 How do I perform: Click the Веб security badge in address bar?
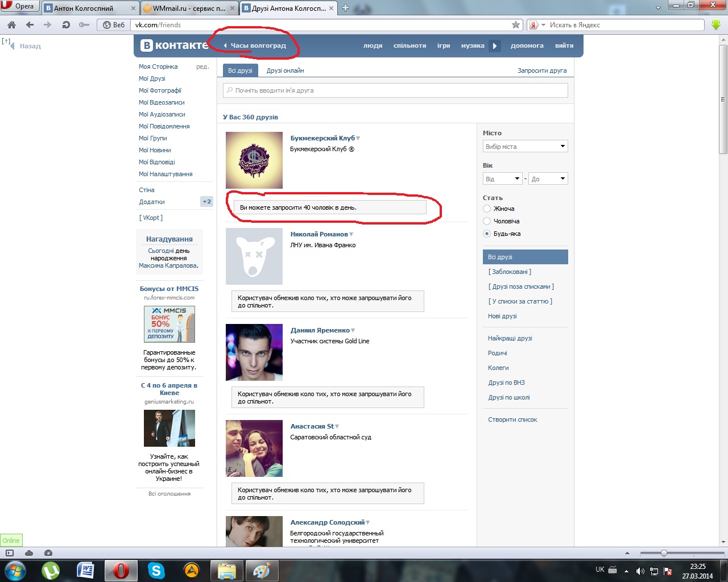pyautogui.click(x=113, y=25)
